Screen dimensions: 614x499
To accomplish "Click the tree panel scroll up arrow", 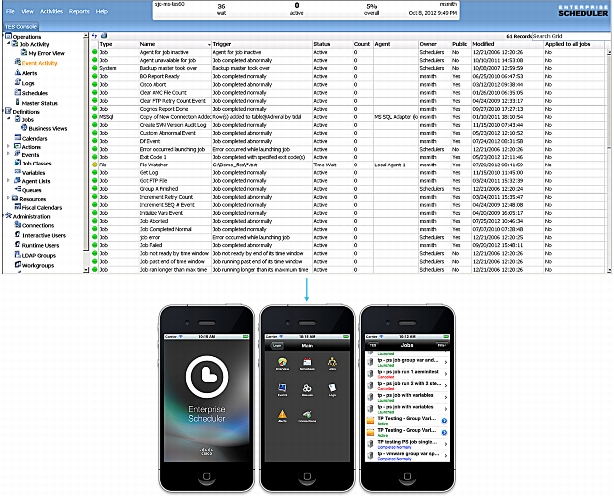I will coord(86,36).
